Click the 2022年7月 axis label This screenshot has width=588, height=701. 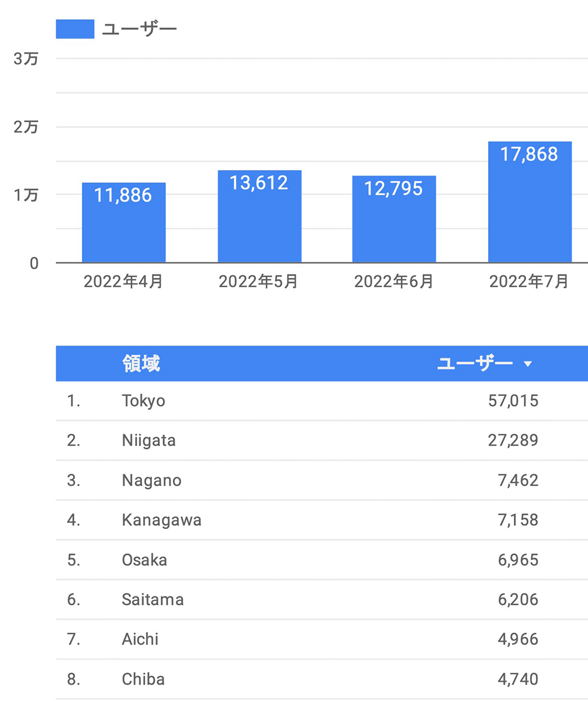[x=528, y=282]
